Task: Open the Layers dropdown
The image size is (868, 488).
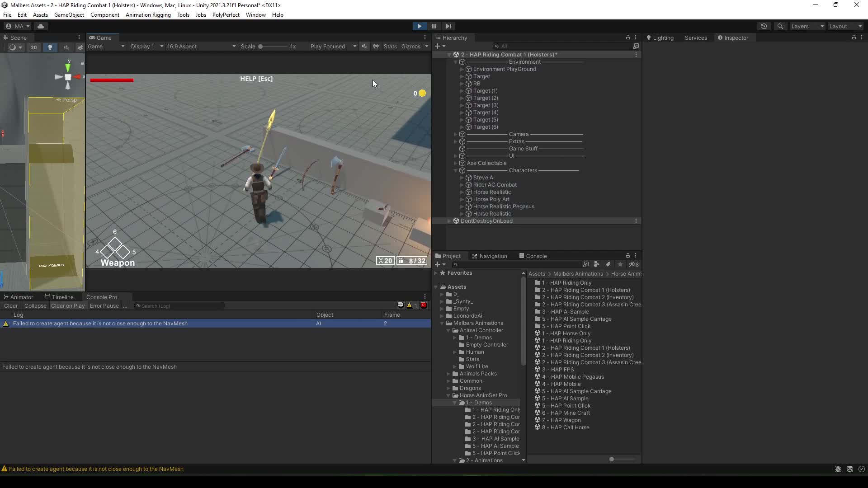Action: (x=807, y=26)
